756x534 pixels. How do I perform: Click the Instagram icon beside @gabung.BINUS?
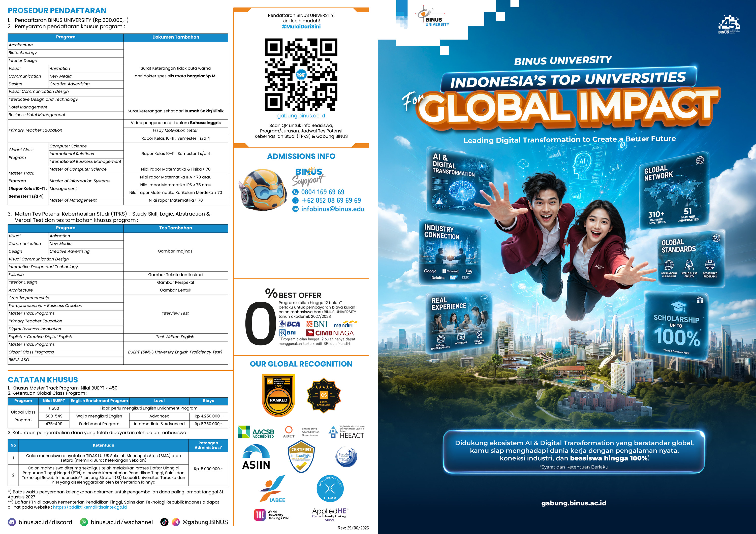pos(176,522)
